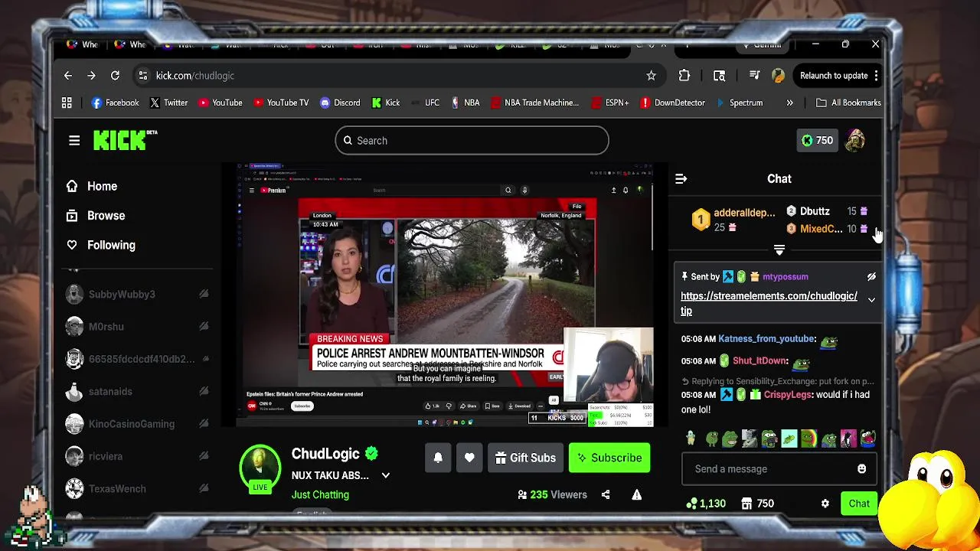
Task: Open the emoji picker in message box
Action: (x=861, y=468)
